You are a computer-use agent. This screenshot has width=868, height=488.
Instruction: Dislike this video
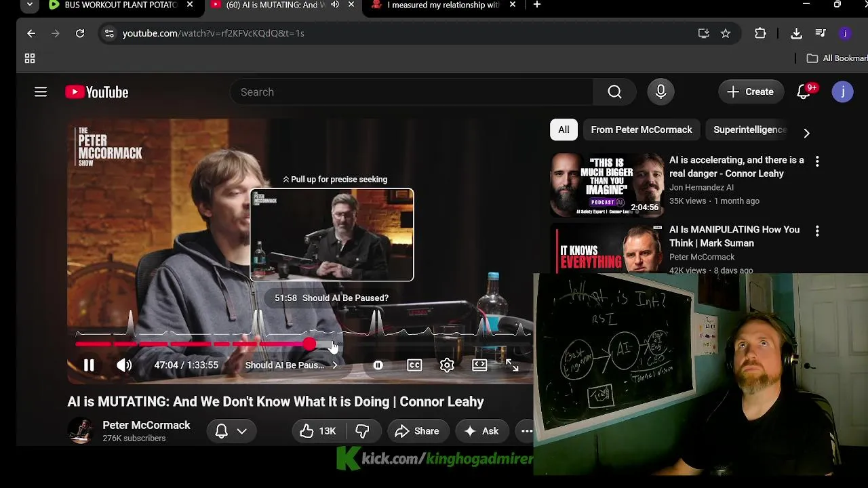point(363,431)
